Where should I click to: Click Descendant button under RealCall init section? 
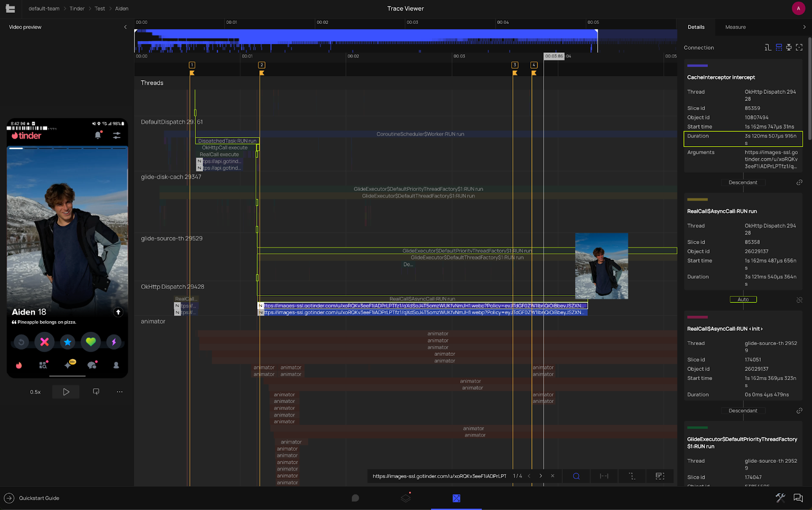[743, 411]
